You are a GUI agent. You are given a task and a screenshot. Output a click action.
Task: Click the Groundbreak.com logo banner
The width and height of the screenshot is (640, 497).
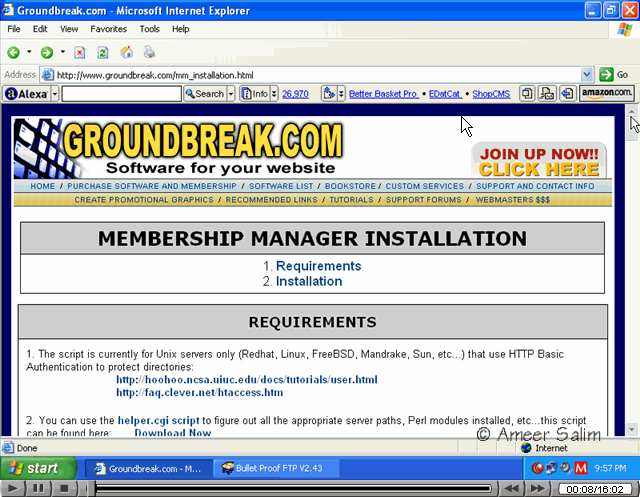tap(179, 149)
